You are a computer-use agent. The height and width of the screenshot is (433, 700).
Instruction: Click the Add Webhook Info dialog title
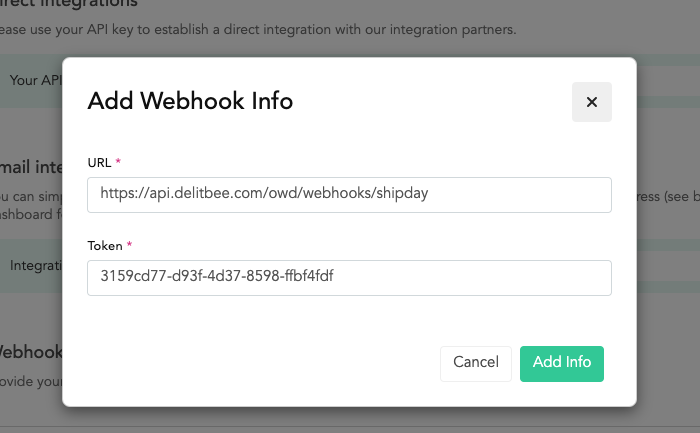coord(190,101)
